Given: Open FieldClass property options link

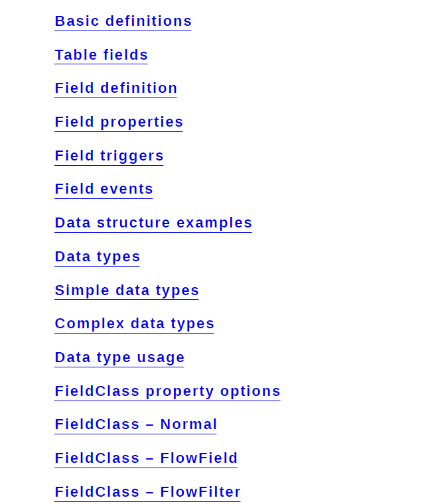Looking at the screenshot, I should coord(168,391).
